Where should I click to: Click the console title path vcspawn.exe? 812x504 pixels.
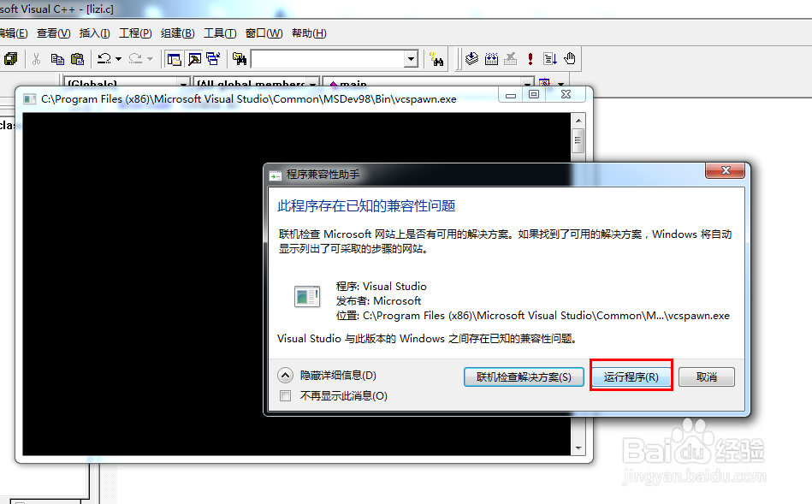(249, 99)
